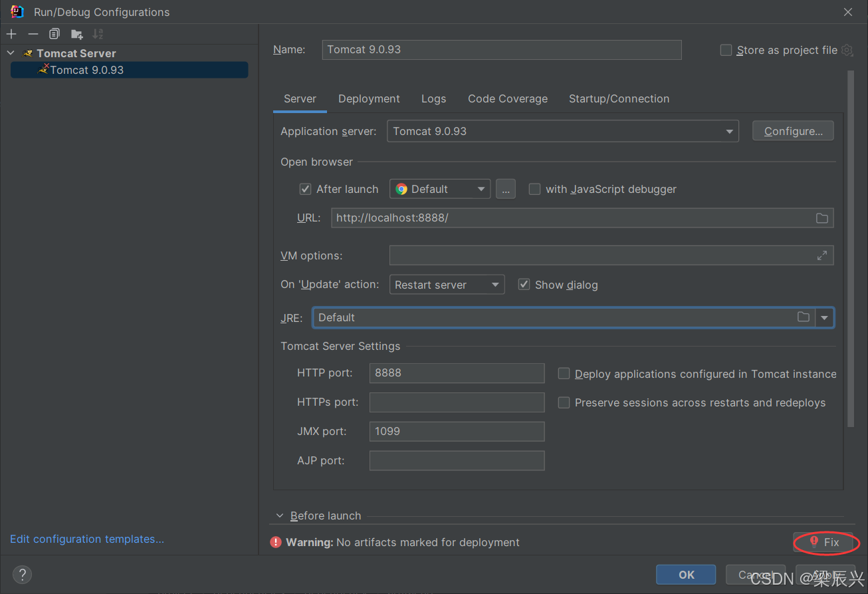Click the vertical scrollbar in settings panel
The image size is (868, 594).
click(850, 249)
